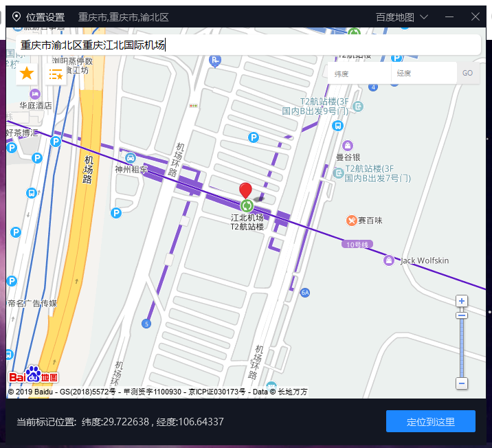
Task: Click the 赛百味 restaurant icon
Action: (x=351, y=221)
